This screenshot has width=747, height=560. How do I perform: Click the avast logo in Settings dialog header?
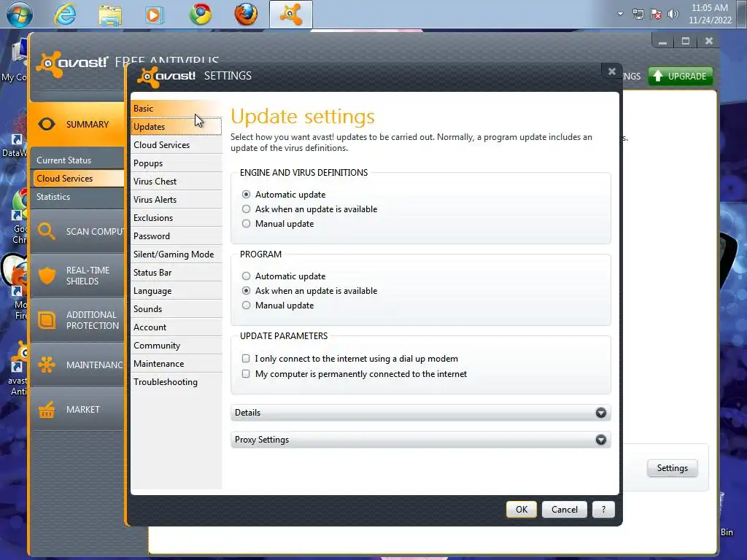point(167,76)
